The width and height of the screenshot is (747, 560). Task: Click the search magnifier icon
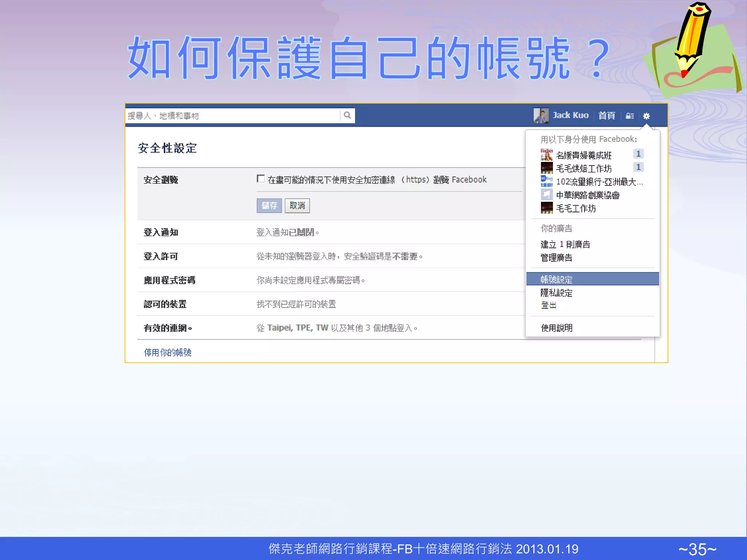[x=347, y=116]
